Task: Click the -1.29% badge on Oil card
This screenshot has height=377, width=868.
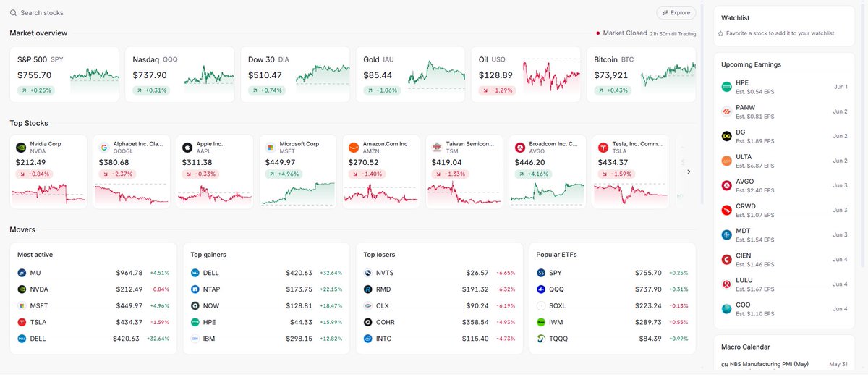Action: point(496,90)
